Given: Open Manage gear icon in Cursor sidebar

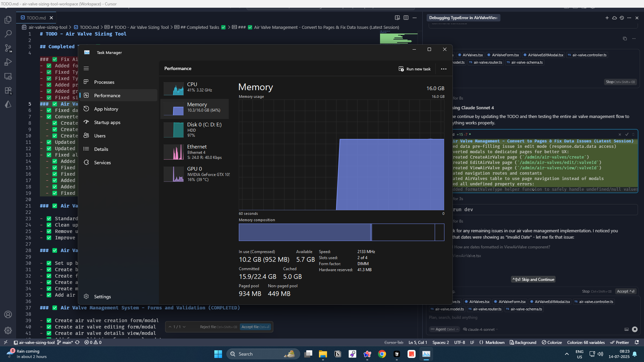Looking at the screenshot, I should [8, 330].
